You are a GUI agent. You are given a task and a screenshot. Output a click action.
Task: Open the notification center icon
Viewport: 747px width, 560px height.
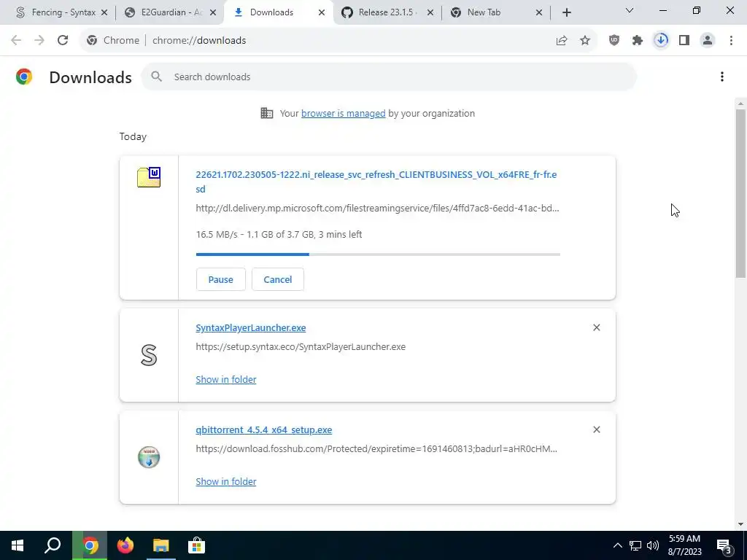click(724, 546)
